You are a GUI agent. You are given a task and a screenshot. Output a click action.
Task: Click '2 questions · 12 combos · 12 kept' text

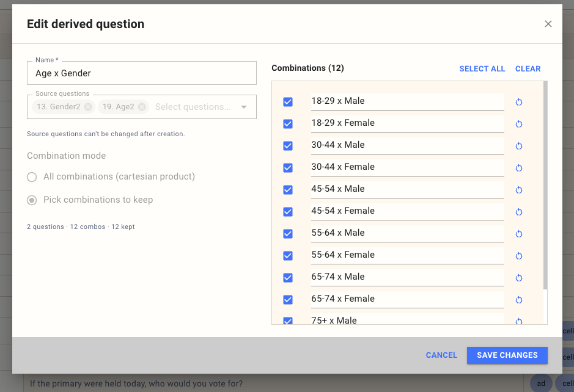[x=81, y=227]
